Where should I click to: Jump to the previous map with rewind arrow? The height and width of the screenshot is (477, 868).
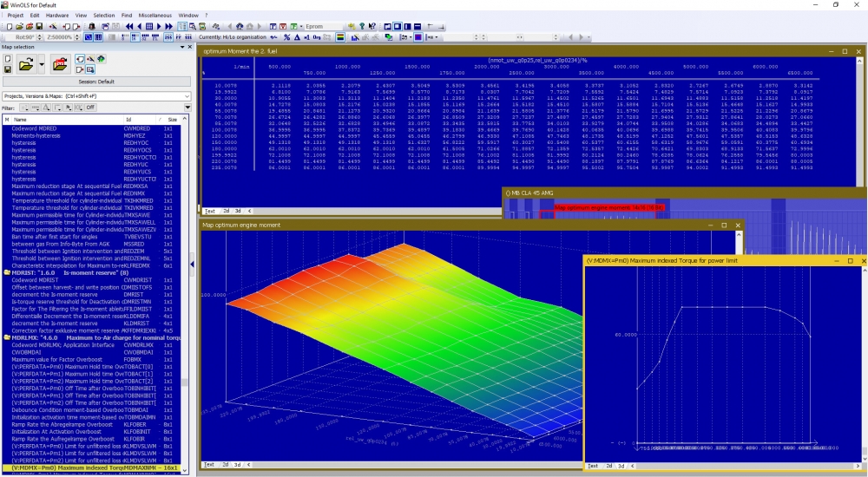click(130, 27)
